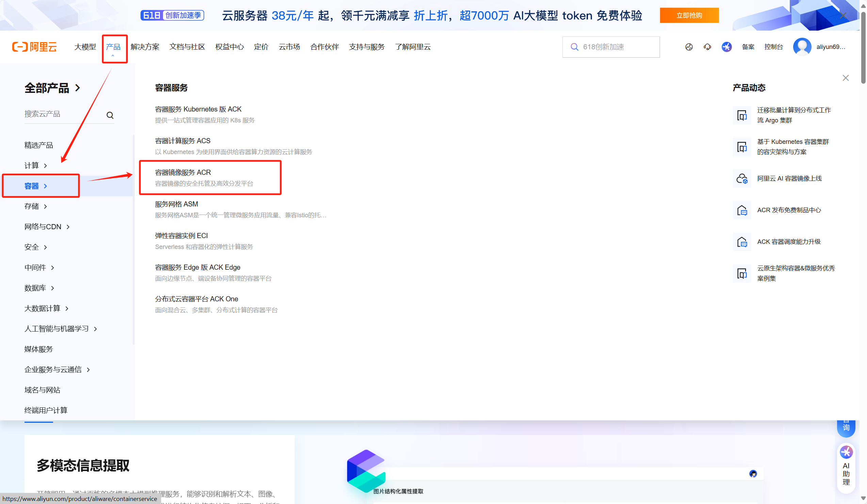This screenshot has width=867, height=504.
Task: Expand the 存储 category chevron
Action: (x=45, y=206)
